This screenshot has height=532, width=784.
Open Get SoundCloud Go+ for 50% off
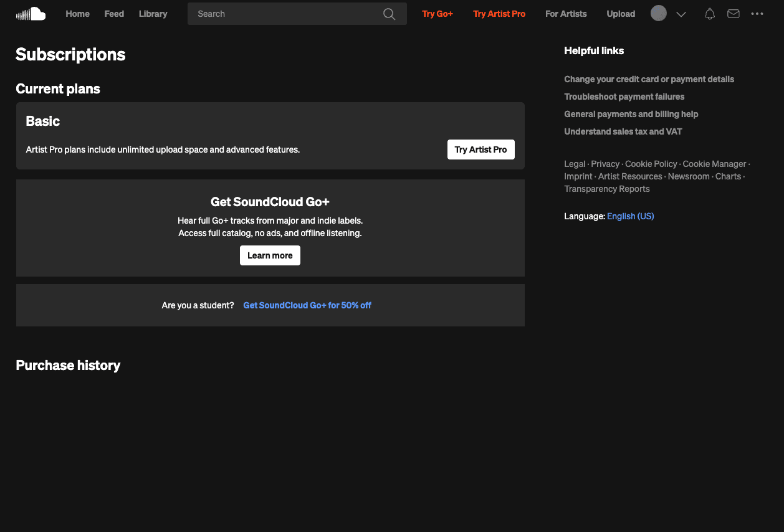tap(307, 305)
